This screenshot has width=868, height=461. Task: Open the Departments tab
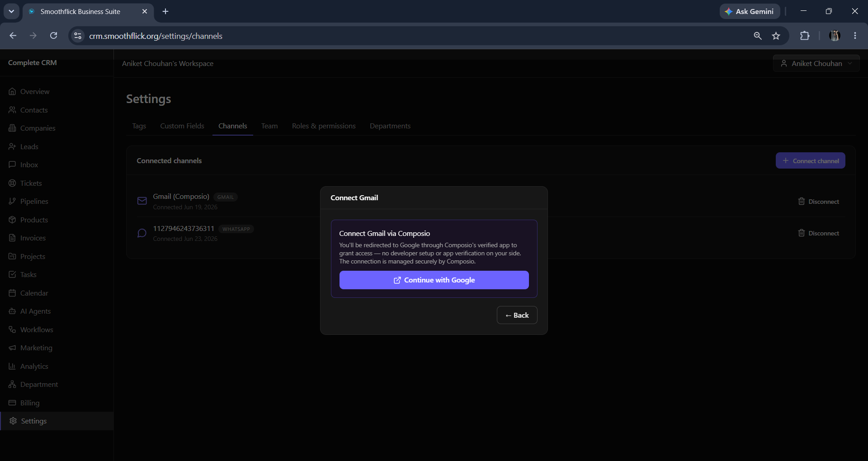point(390,126)
